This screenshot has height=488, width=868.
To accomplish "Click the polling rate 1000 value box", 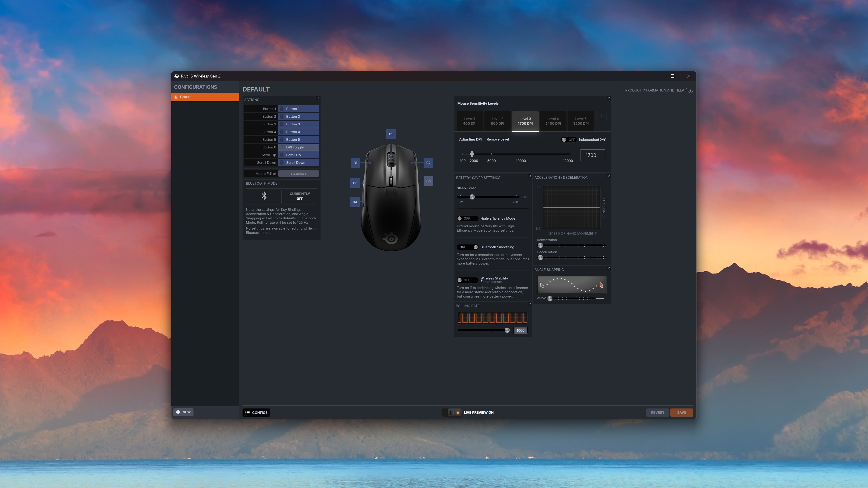I will pyautogui.click(x=520, y=330).
